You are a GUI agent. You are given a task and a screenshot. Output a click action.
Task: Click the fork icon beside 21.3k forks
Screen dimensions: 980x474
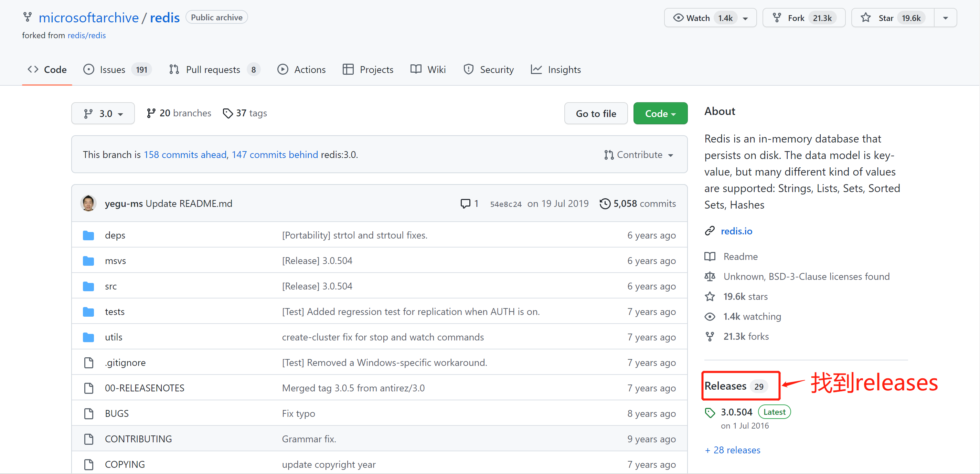[710, 337]
